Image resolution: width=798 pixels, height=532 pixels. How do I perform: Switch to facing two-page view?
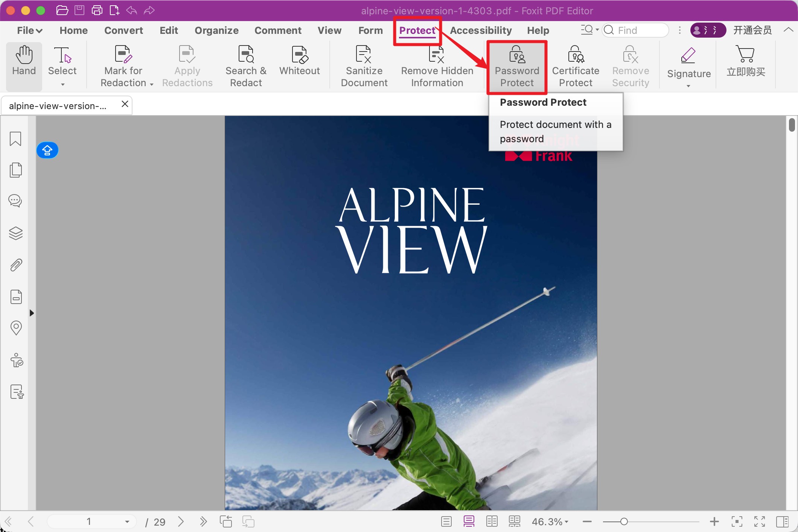coord(492,521)
